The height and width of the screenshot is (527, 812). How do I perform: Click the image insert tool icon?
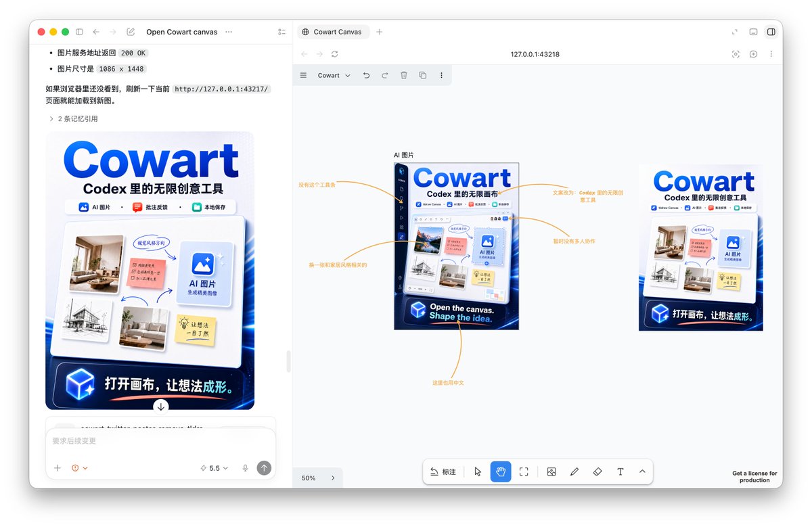tap(551, 472)
